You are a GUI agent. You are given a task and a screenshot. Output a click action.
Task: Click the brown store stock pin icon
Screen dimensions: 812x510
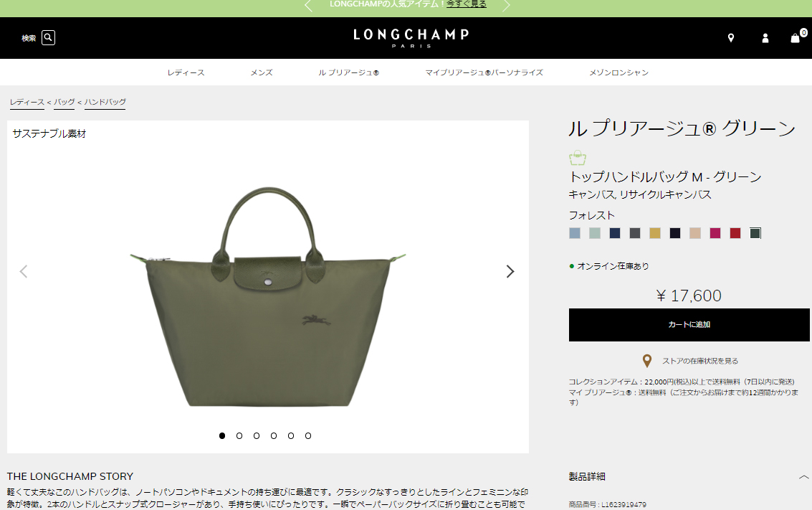click(646, 361)
